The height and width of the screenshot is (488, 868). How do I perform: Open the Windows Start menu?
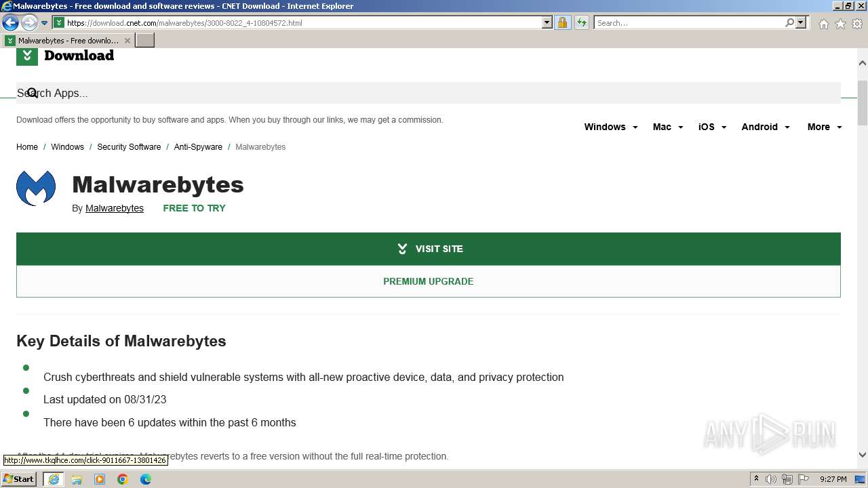click(18, 479)
